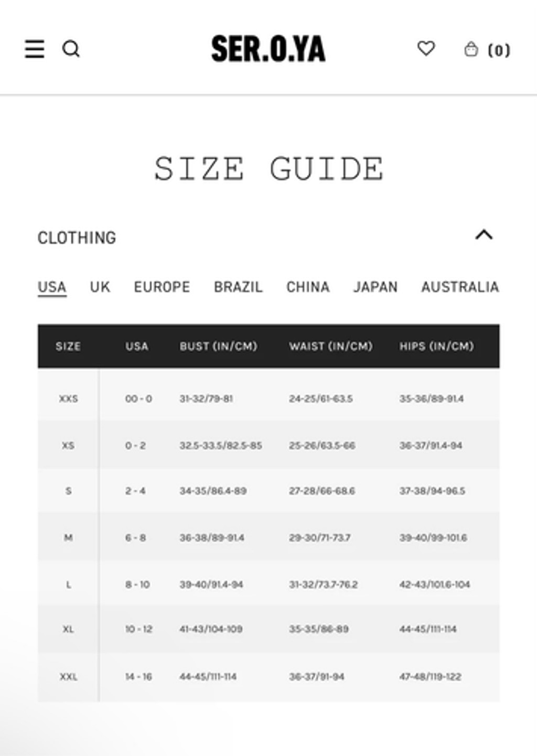Viewport: 537px width, 756px height.
Task: Open the wishlist heart icon
Action: [x=426, y=48]
